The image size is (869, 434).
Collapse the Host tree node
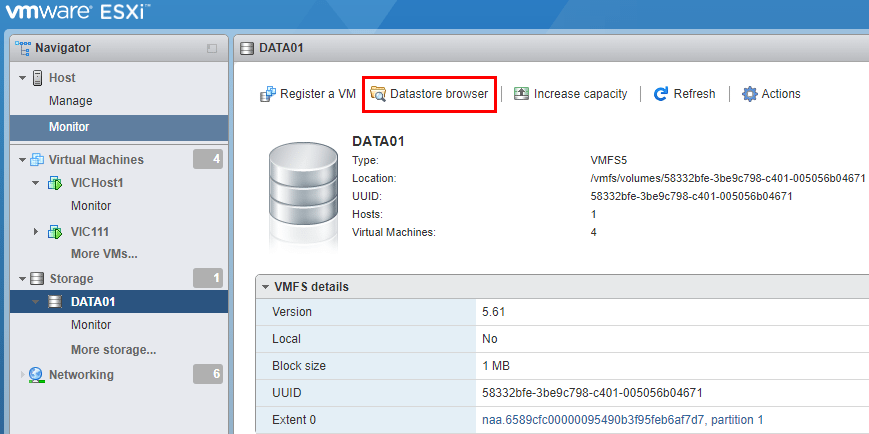22,78
